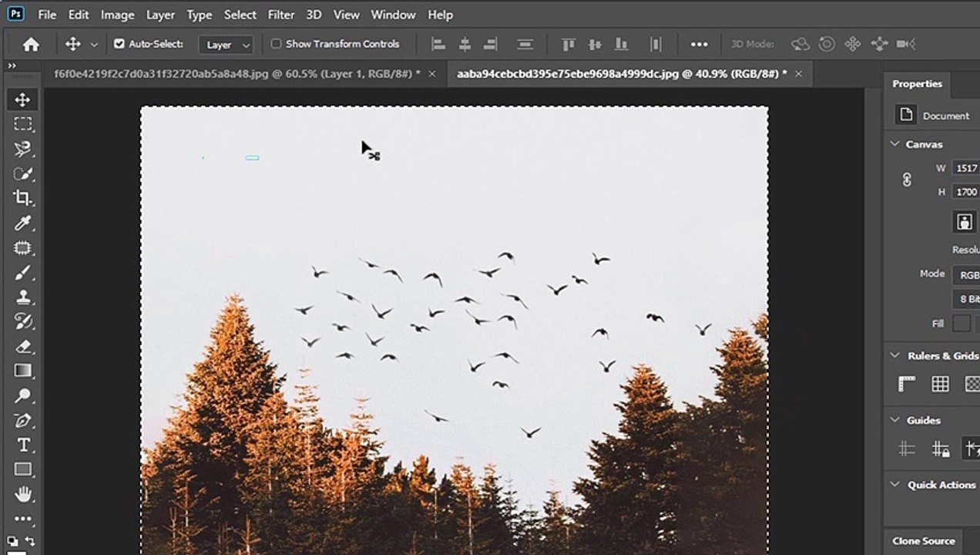Select the Patch healing tool
Screen dimensions: 980x555
(x=22, y=247)
